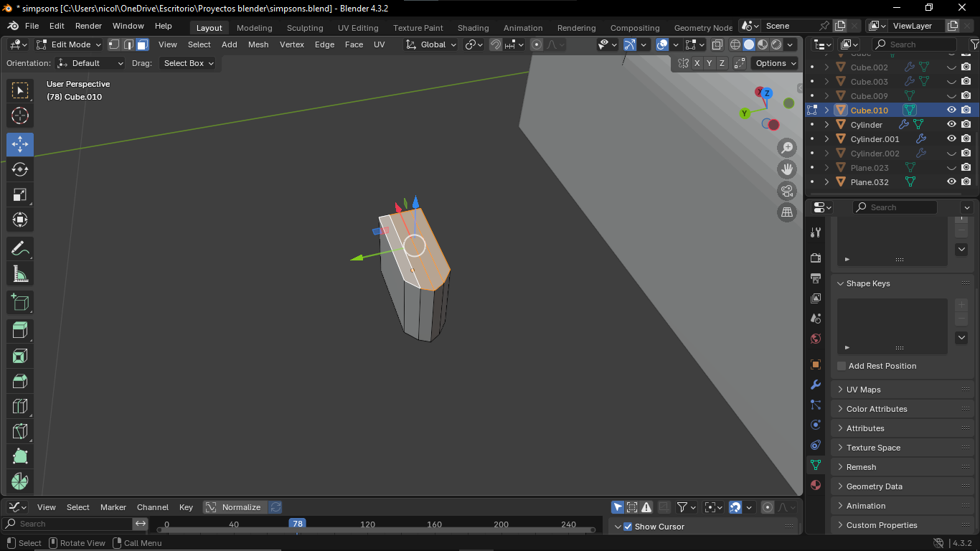The image size is (980, 551).
Task: Click the zoom viewport icon
Action: 787,148
